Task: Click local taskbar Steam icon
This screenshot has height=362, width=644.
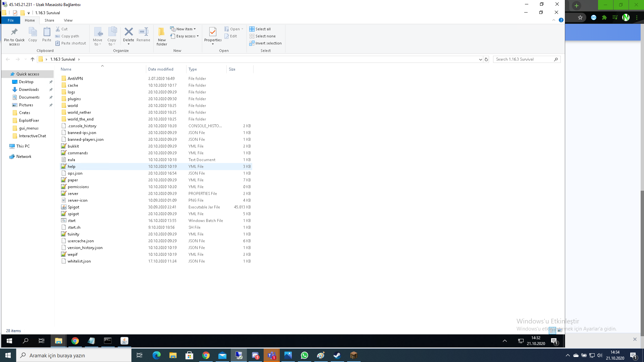Action: click(x=337, y=355)
